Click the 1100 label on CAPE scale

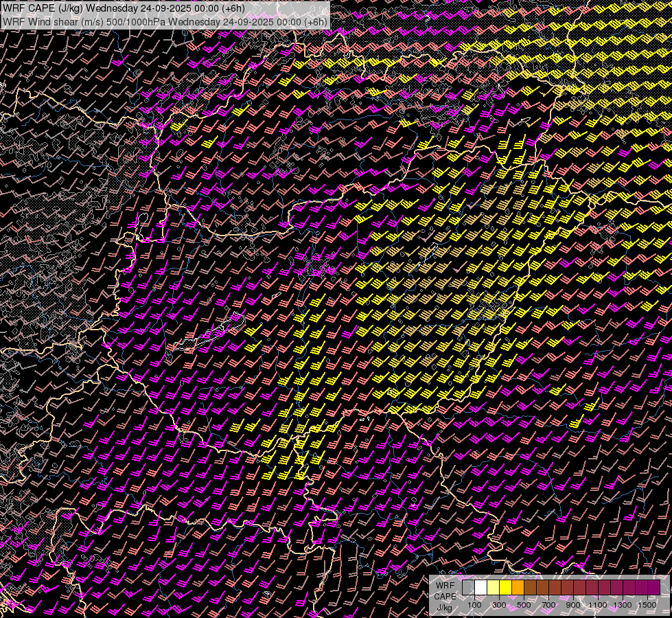coord(598,605)
